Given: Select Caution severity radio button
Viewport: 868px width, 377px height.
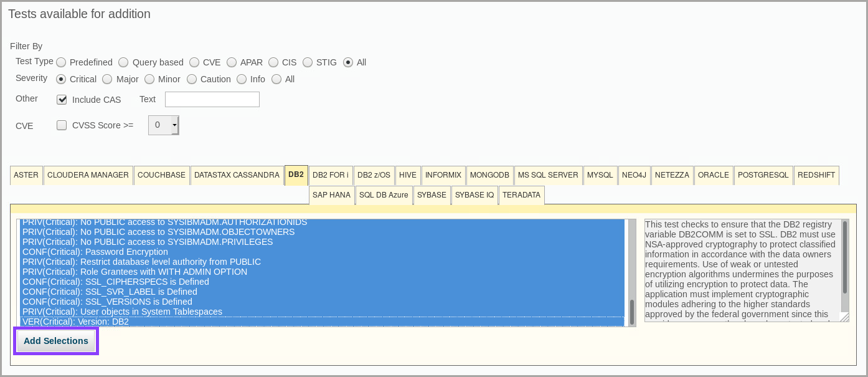Looking at the screenshot, I should [192, 79].
